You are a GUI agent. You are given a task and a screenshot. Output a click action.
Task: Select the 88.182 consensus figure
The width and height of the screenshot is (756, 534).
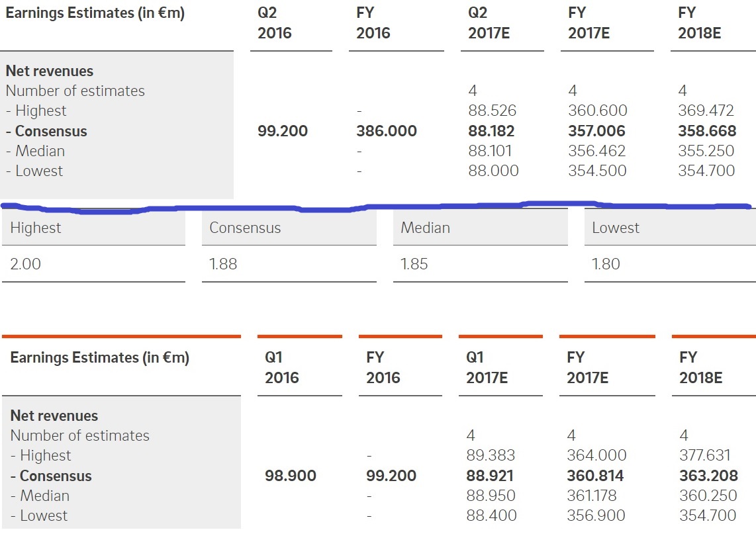coord(491,131)
